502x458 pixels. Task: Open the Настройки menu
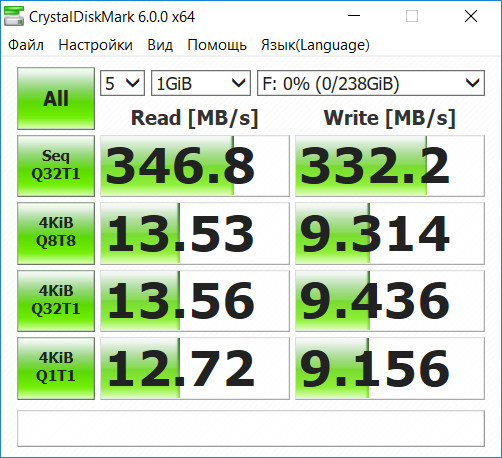point(95,45)
